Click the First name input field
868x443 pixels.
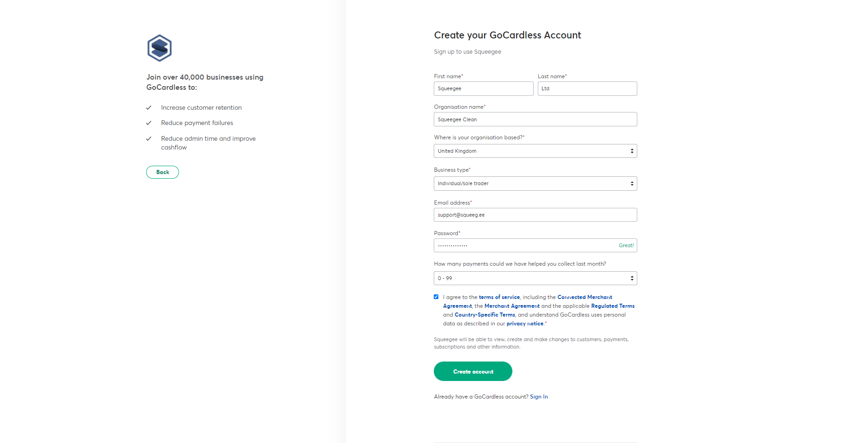tap(483, 88)
